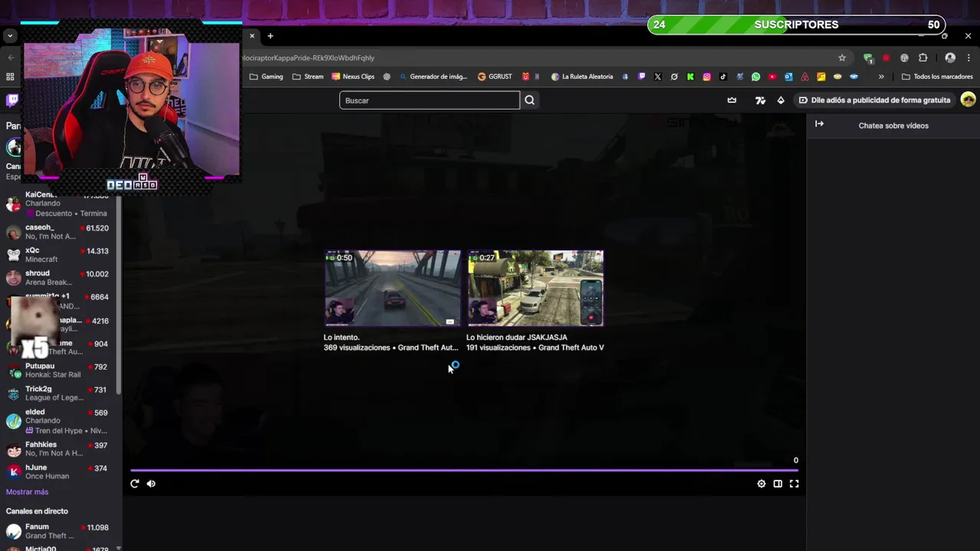Viewport: 980px width, 551px height.
Task: Open the Stream bookmarks folder
Action: [308, 77]
